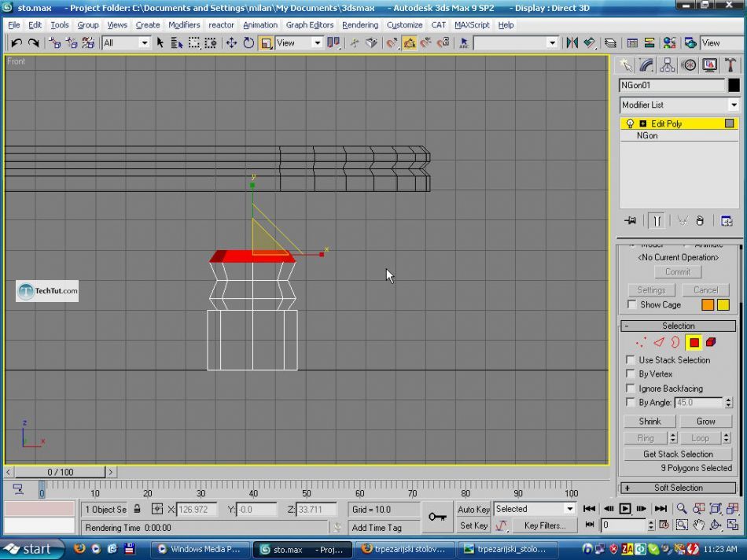747x560 pixels.
Task: Enable the By Vertex checkbox
Action: pyautogui.click(x=631, y=374)
